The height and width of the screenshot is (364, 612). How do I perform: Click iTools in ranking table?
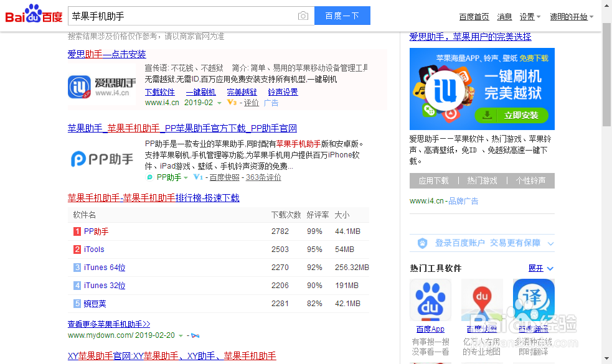point(94,250)
